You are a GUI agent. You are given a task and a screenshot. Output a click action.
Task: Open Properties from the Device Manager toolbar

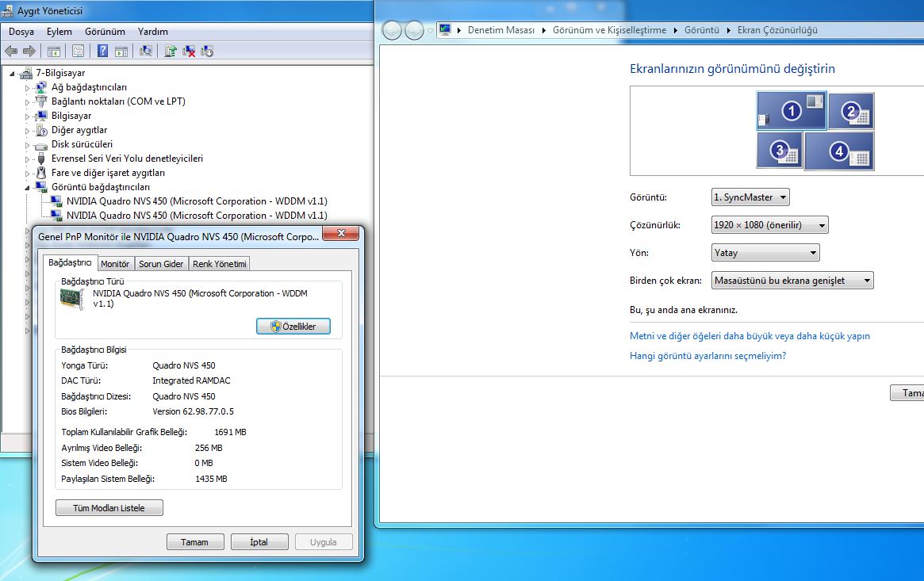pyautogui.click(x=78, y=52)
